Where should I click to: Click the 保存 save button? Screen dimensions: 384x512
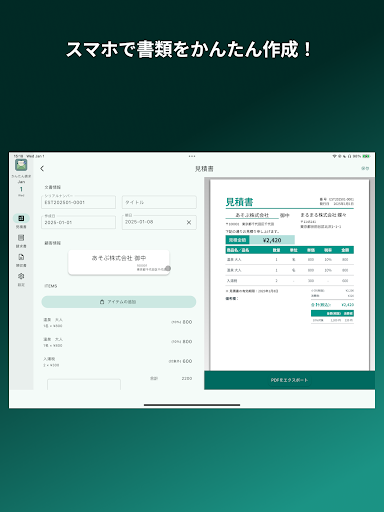click(365, 168)
